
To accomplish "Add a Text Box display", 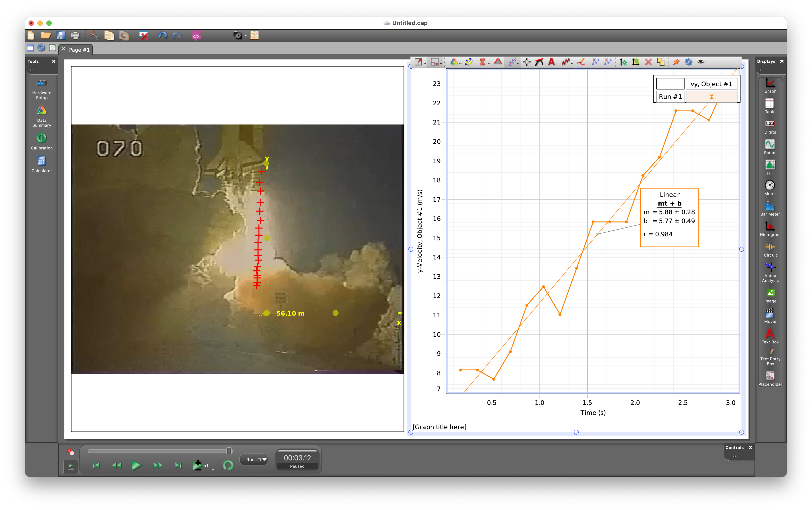I will pyautogui.click(x=770, y=337).
